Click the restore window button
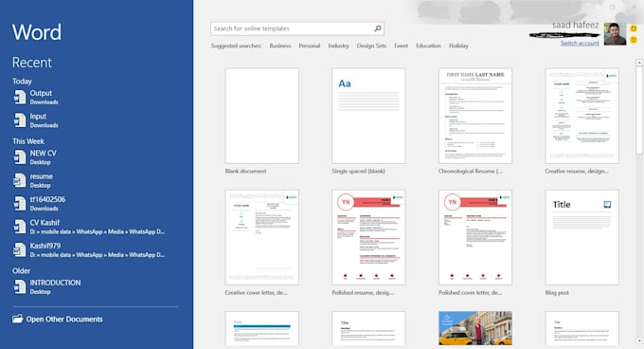 coord(612,7)
